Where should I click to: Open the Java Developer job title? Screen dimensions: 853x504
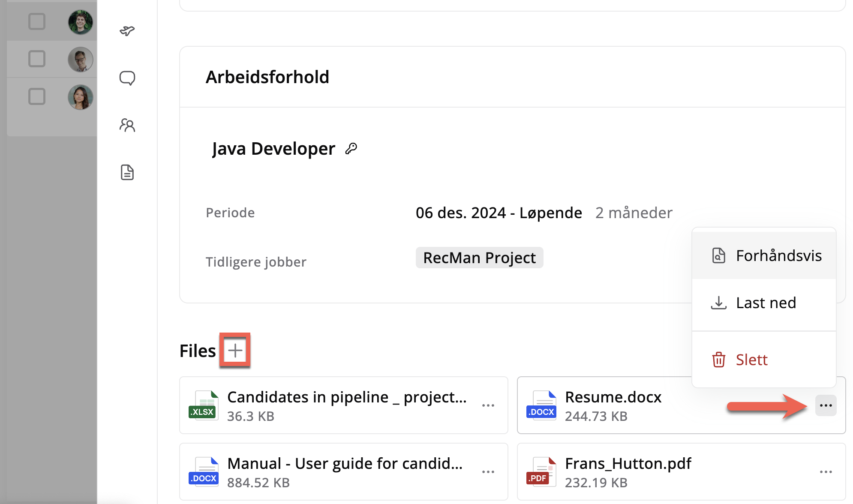[x=273, y=149]
